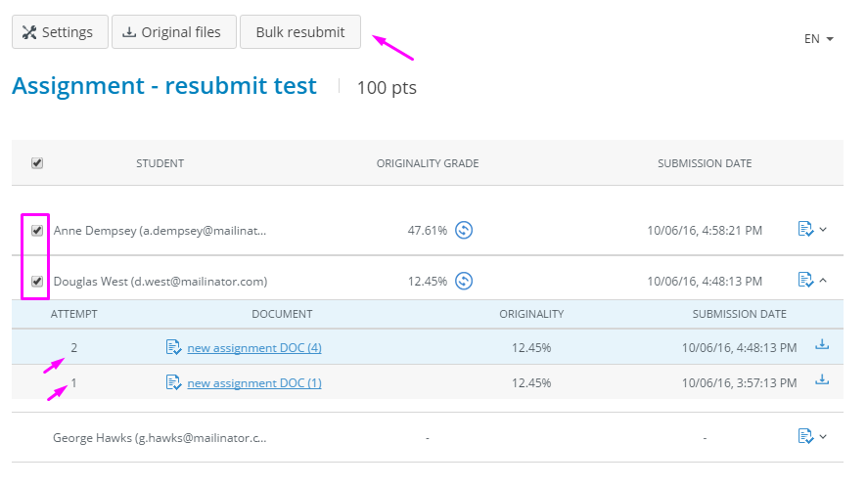Open the EN language dropdown
This screenshot has width=868, height=487.
click(x=819, y=39)
